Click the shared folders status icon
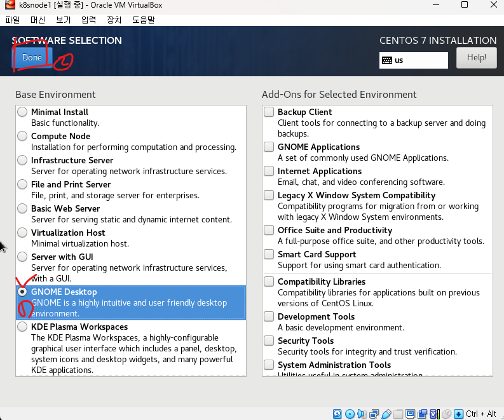Image resolution: width=504 pixels, height=420 pixels. click(398, 414)
